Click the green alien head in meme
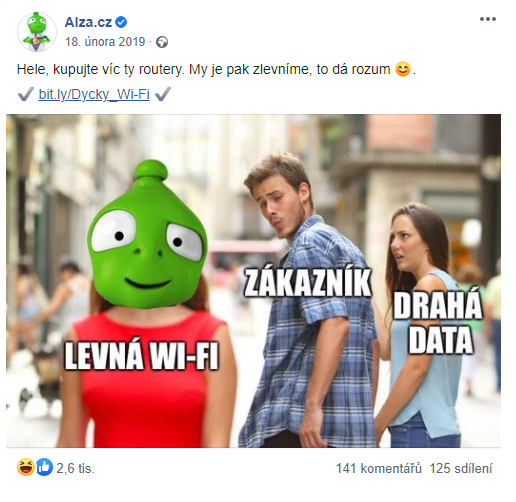Viewport: 516px width, 502px height. pyautogui.click(x=147, y=235)
